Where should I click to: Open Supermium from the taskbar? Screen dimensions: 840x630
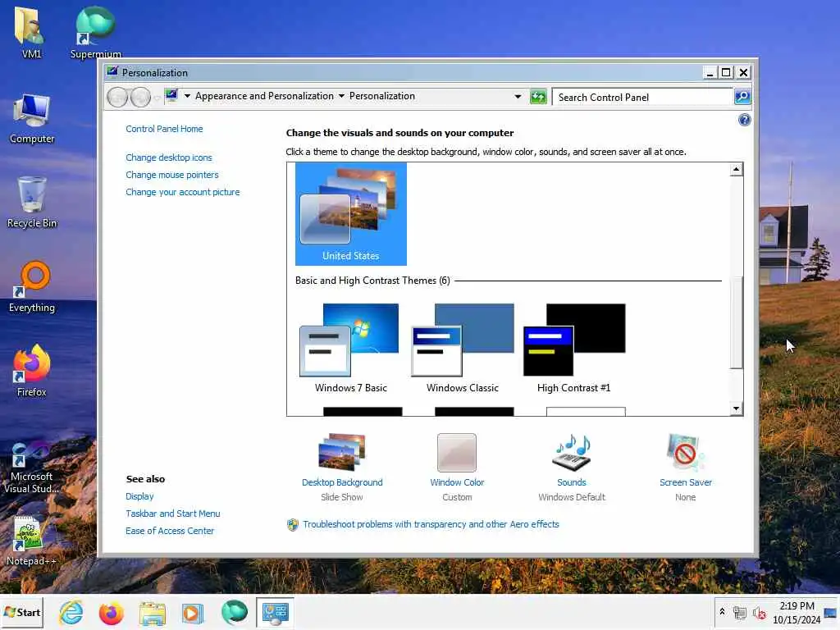pyautogui.click(x=234, y=612)
